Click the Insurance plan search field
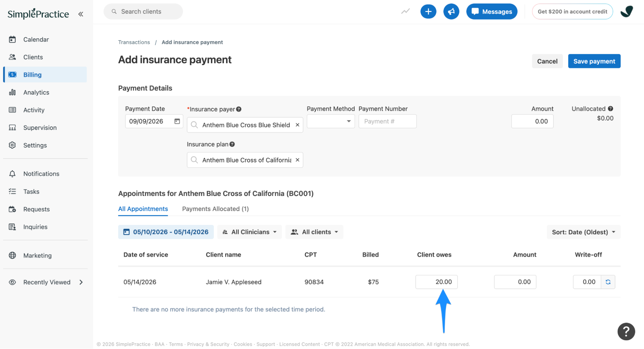Screen dimensions: 644x349 [245, 160]
